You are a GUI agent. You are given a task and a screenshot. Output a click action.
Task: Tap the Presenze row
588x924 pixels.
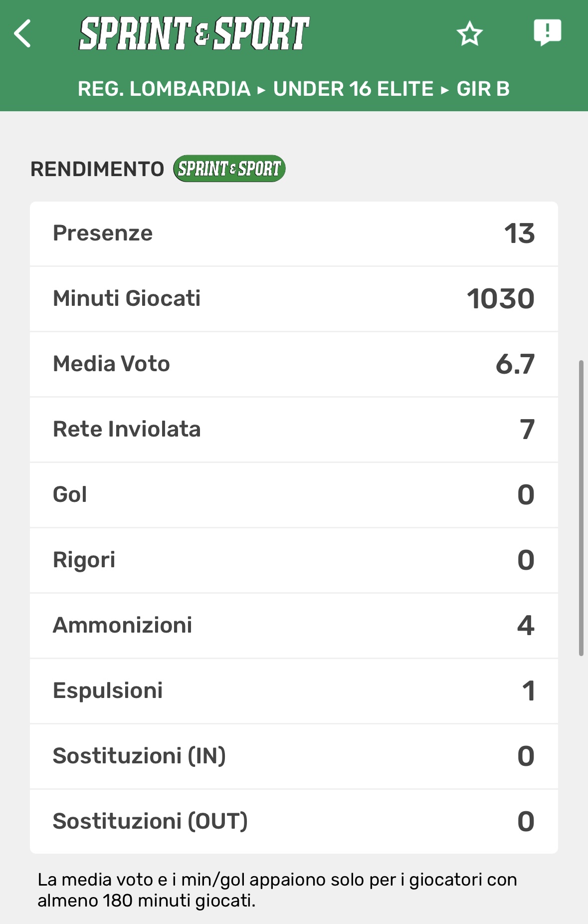[x=294, y=233]
